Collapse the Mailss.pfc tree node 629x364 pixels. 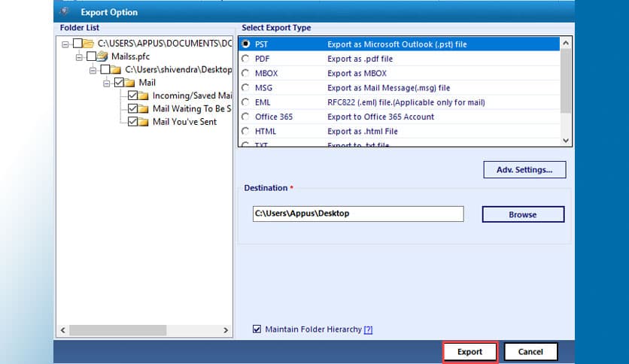79,57
